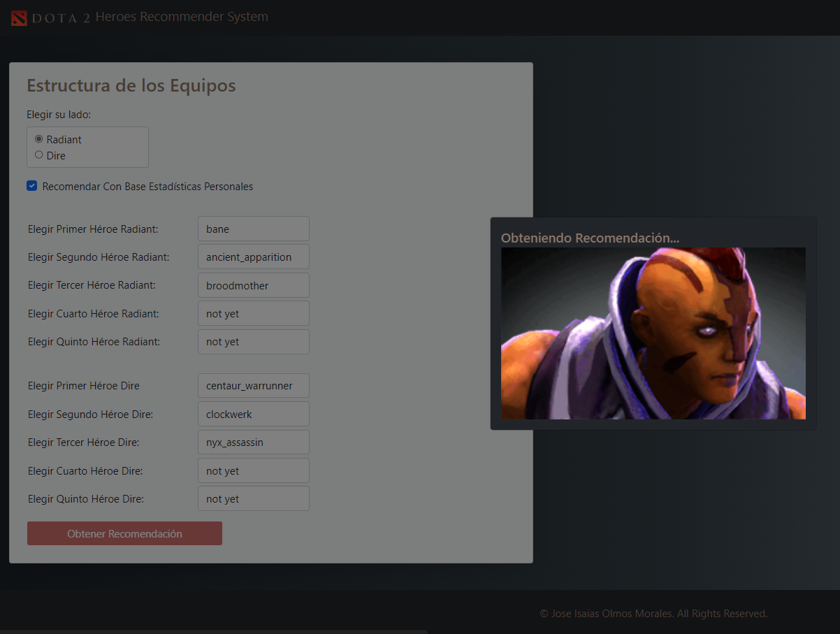Viewport: 840px width, 634px height.
Task: Select the Radiant side radio button
Action: click(39, 139)
